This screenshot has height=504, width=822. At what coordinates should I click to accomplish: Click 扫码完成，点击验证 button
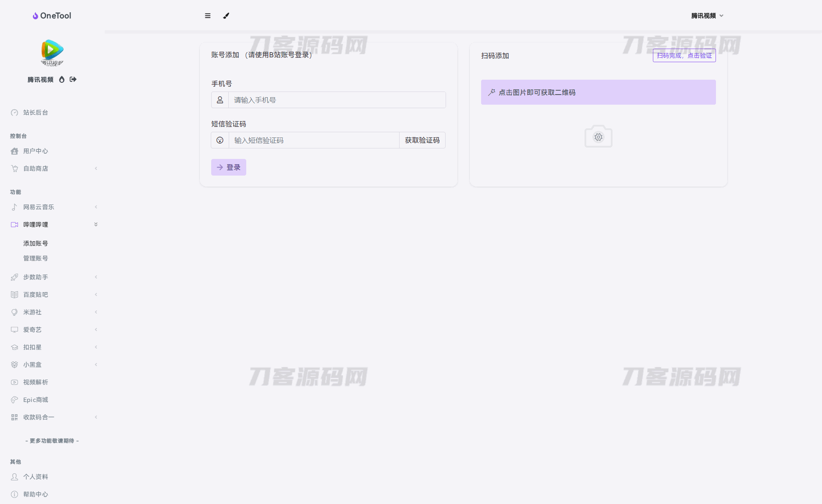tap(684, 56)
